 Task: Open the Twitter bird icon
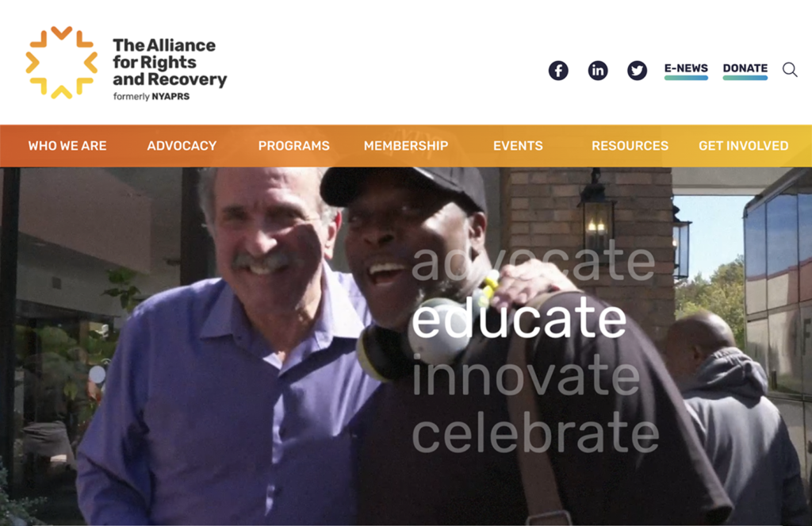point(637,71)
